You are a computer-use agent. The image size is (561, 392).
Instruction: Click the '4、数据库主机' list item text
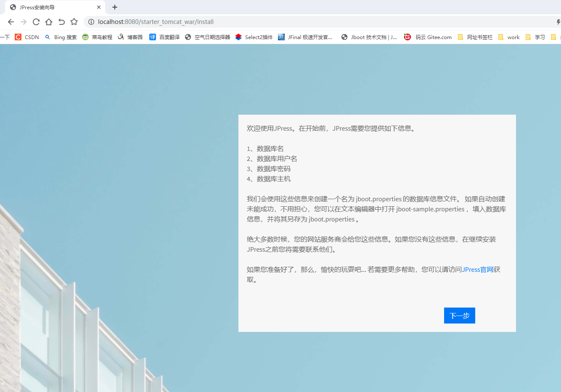269,179
